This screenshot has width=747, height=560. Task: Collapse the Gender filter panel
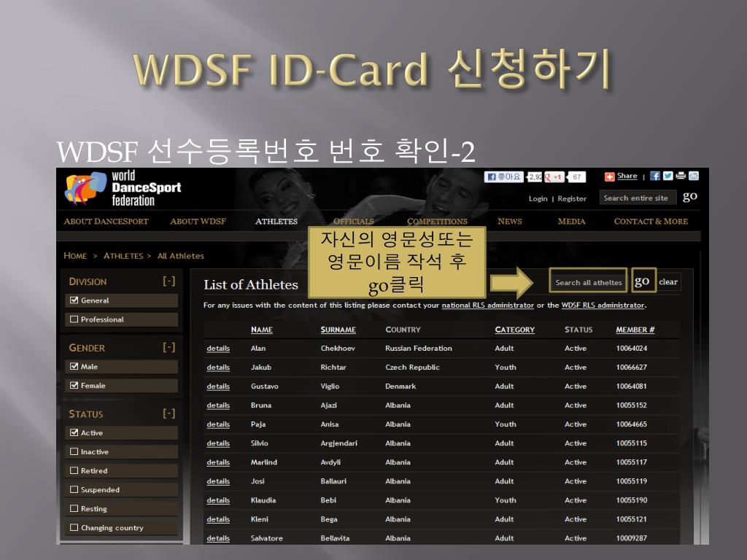[169, 347]
